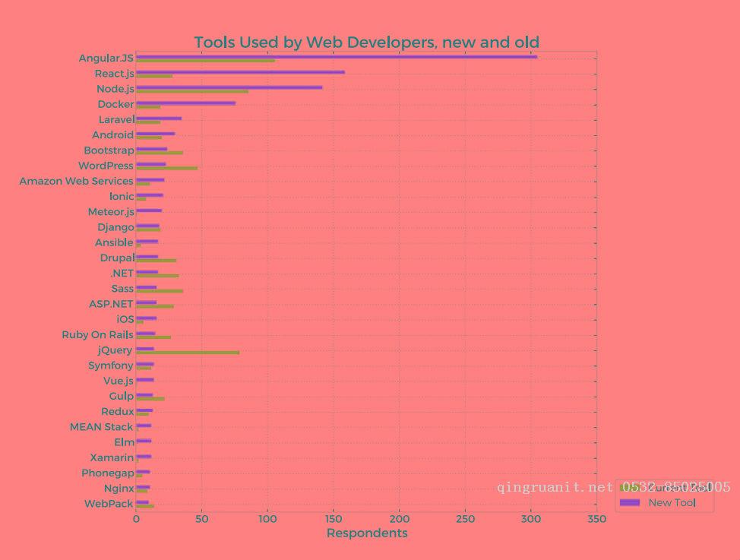This screenshot has width=740, height=560.
Task: Select the Vue.js label
Action: 119,381
